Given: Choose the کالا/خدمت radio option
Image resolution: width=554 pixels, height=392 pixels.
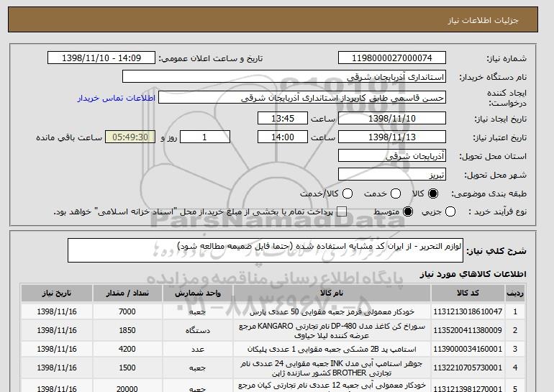Looking at the screenshot, I should tap(348, 193).
